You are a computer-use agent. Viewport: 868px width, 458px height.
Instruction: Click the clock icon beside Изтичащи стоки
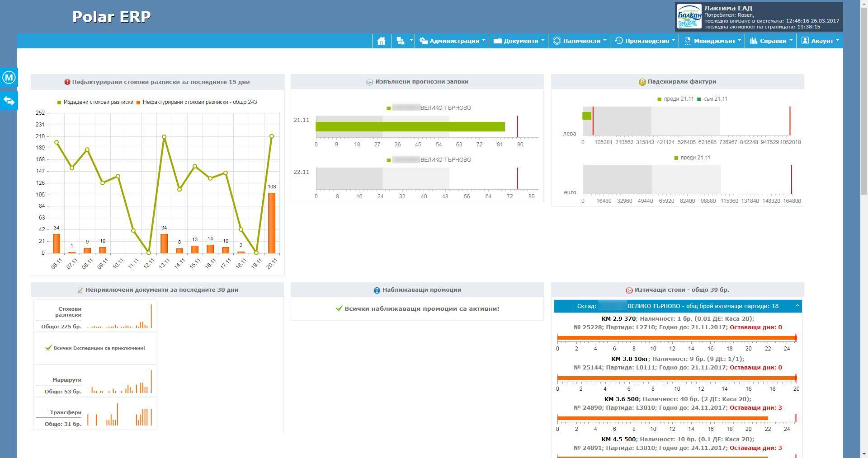pyautogui.click(x=629, y=290)
